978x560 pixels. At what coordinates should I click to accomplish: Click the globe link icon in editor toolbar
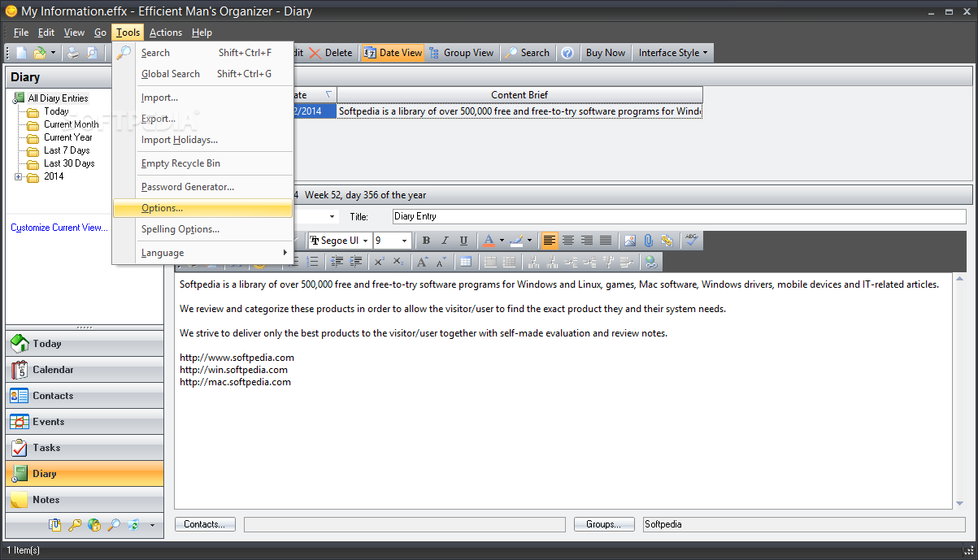(x=650, y=262)
